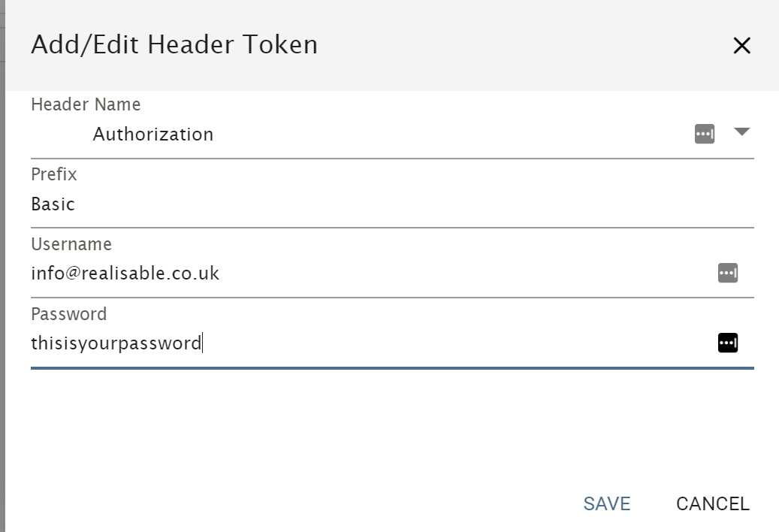Click the Add/Edit Header Token title
The height and width of the screenshot is (532, 779).
(x=174, y=44)
